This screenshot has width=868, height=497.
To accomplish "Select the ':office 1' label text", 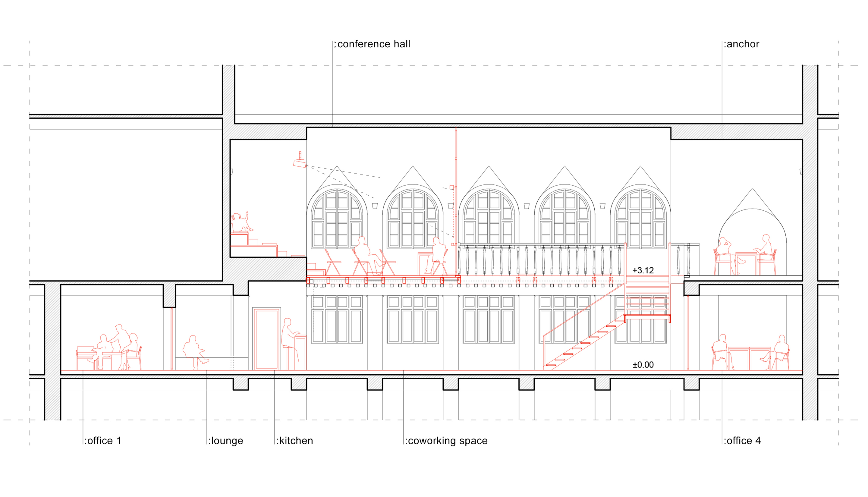I will coord(103,441).
